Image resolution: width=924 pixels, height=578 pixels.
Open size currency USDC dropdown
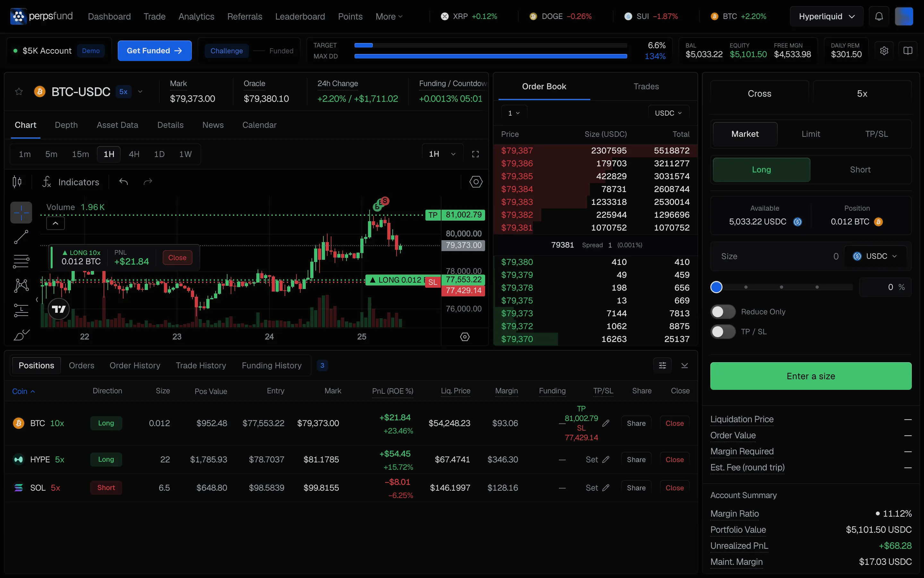(875, 257)
